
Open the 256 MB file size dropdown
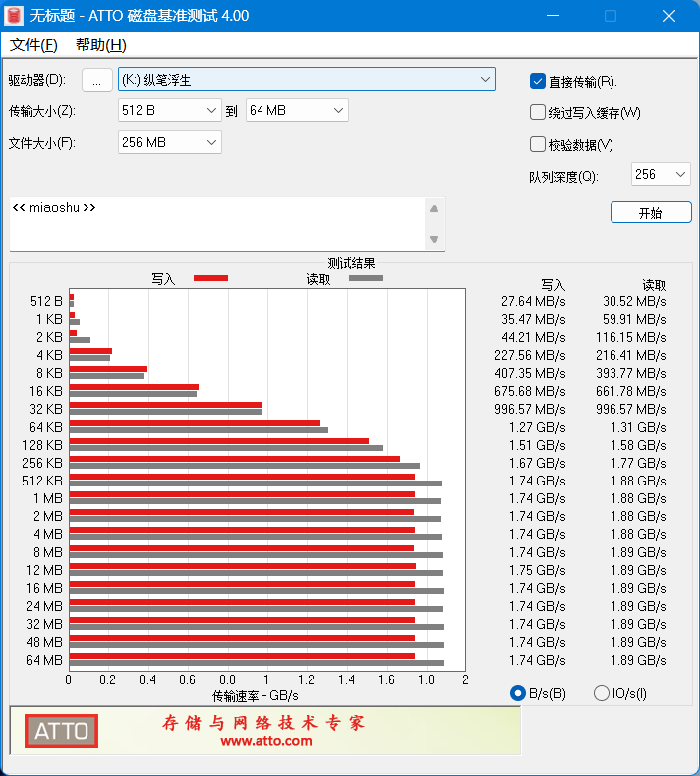coord(170,142)
